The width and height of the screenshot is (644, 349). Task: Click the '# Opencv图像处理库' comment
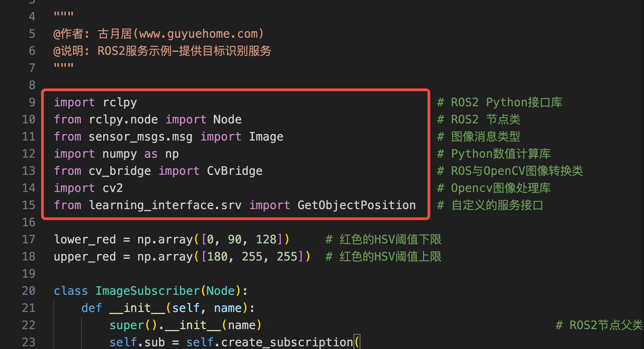[x=494, y=188]
